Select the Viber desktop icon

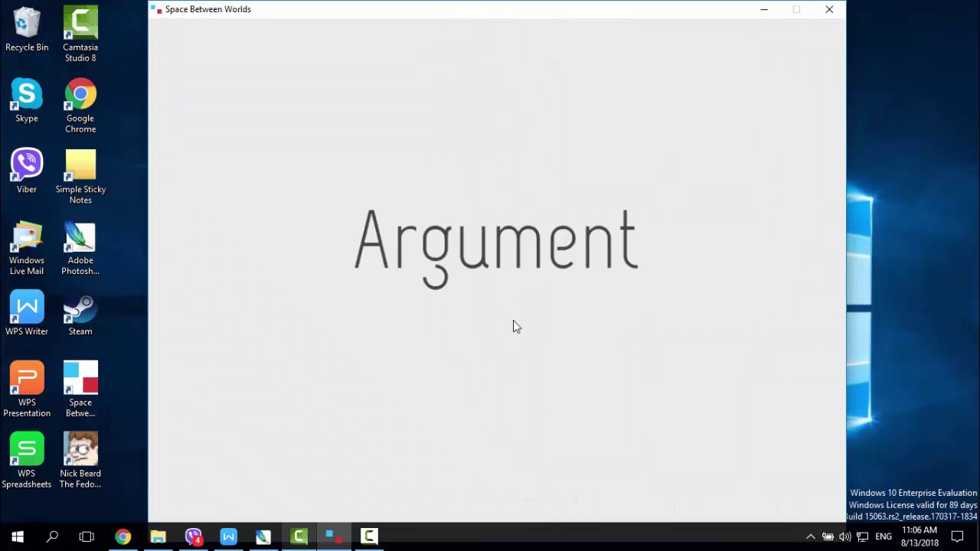point(27,171)
